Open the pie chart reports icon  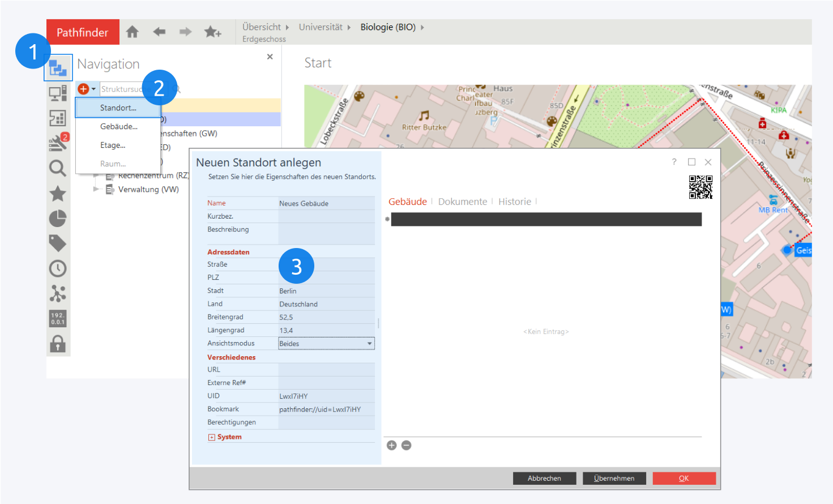[x=58, y=219]
